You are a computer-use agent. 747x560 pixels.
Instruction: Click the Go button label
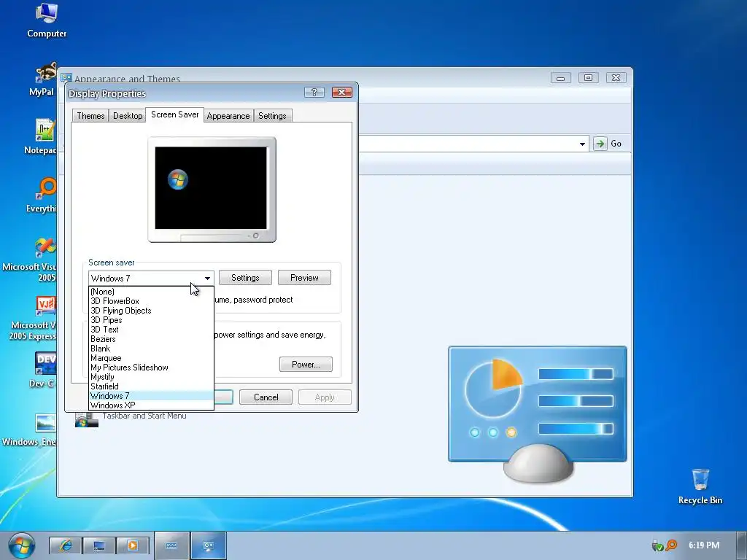click(616, 144)
